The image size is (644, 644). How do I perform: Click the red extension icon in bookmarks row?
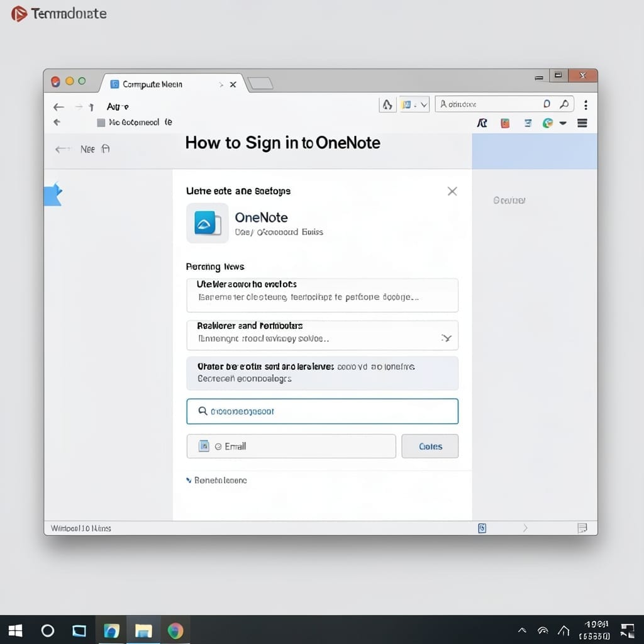click(x=505, y=123)
